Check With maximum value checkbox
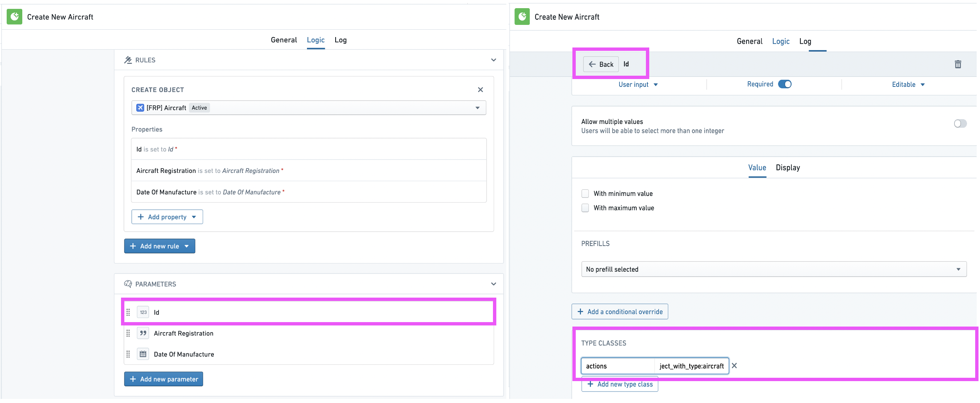 point(585,208)
